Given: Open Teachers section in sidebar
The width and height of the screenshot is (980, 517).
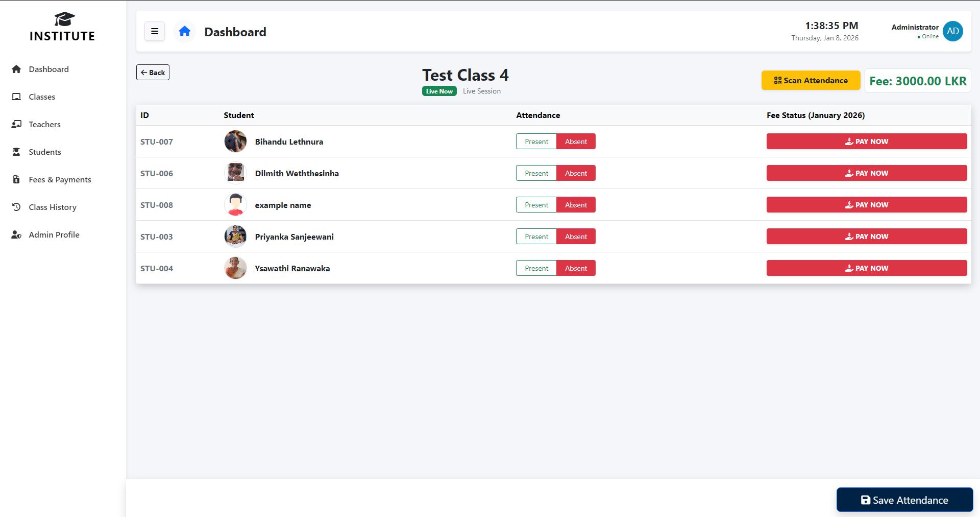Looking at the screenshot, I should [x=44, y=125].
